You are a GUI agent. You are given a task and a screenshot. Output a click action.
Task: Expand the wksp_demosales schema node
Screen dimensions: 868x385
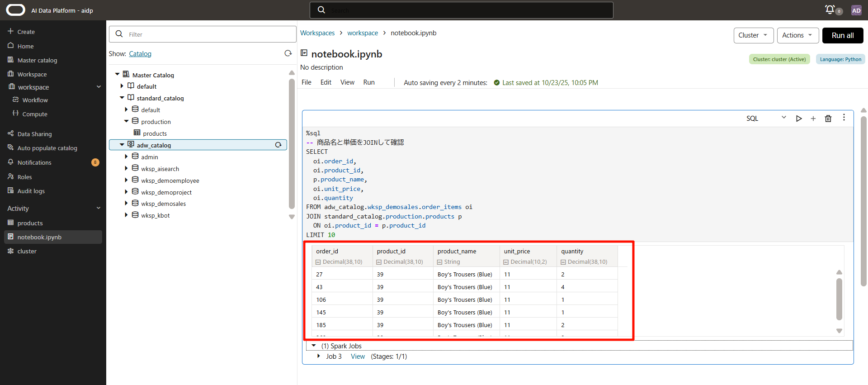click(x=126, y=203)
